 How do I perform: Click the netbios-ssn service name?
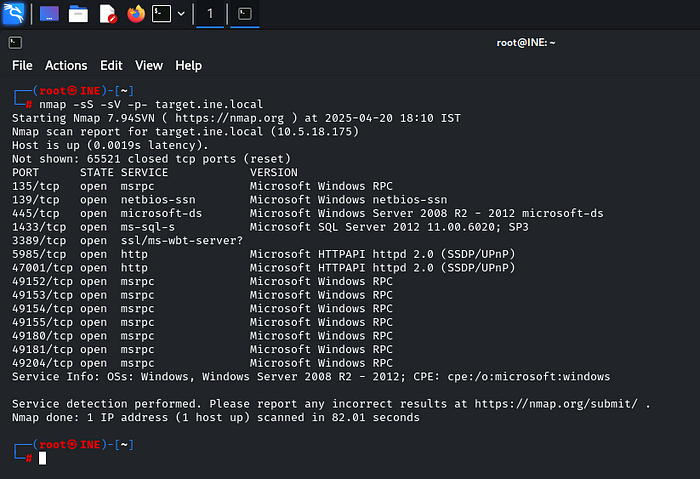[x=158, y=200]
